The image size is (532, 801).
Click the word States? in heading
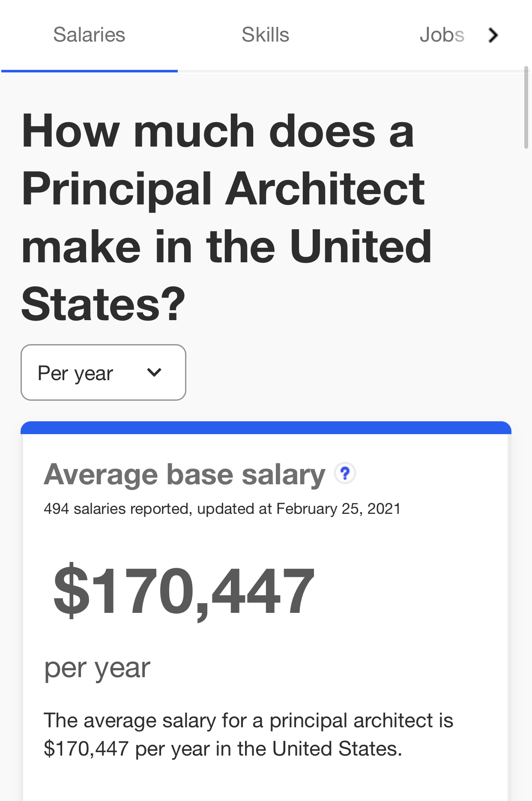[103, 305]
